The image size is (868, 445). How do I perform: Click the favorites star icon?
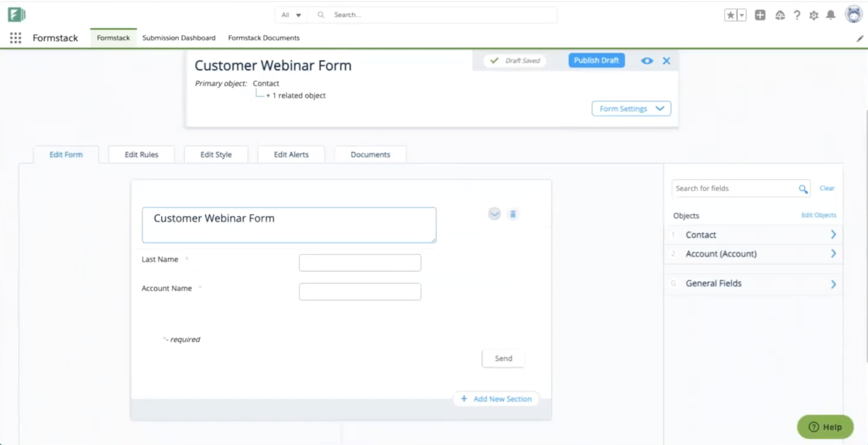pos(730,15)
